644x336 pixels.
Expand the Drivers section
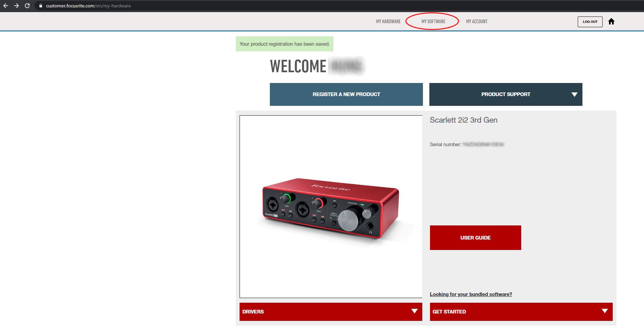click(330, 311)
